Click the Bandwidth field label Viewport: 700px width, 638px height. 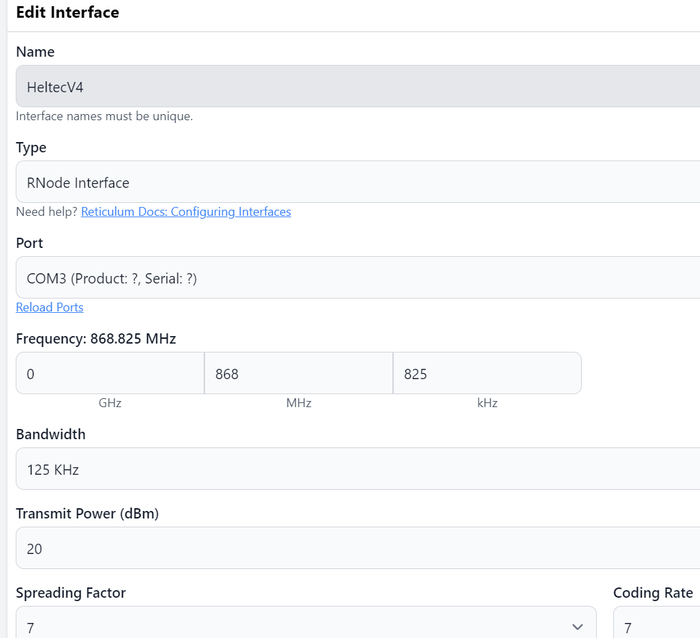[x=51, y=434]
